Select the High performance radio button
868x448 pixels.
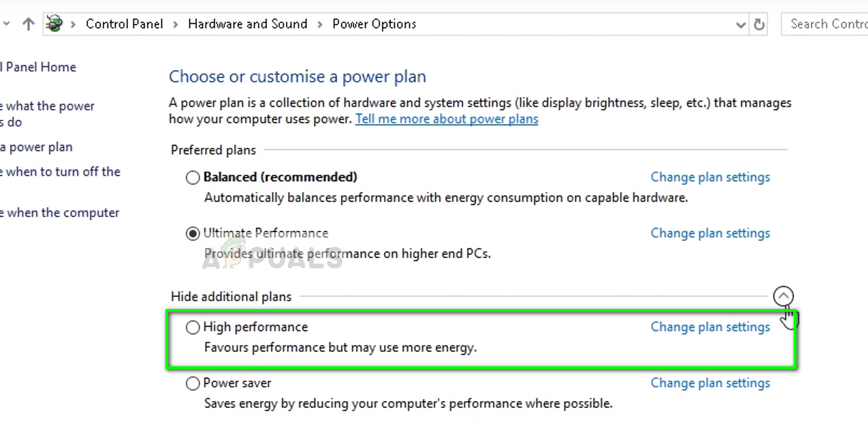click(193, 327)
